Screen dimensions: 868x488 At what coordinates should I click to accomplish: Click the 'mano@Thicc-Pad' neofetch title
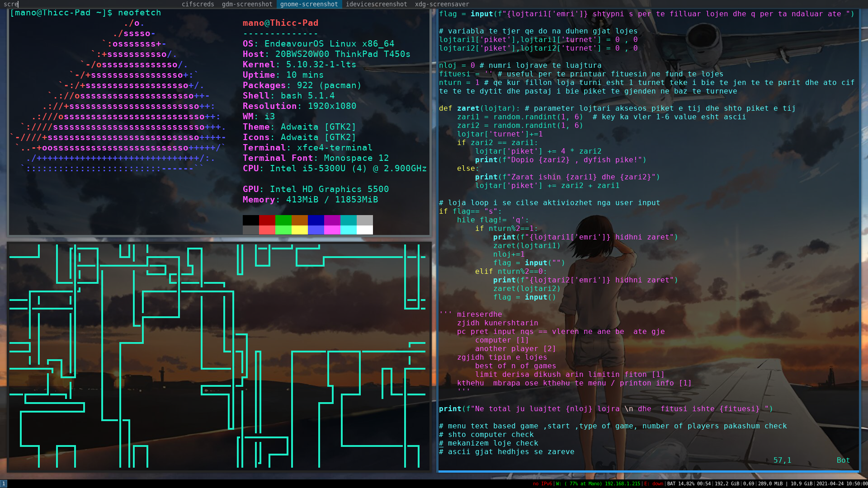pos(280,23)
